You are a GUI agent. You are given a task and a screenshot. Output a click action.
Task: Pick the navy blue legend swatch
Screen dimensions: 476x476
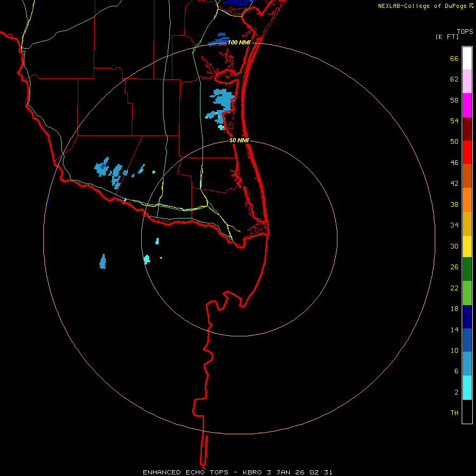click(467, 317)
